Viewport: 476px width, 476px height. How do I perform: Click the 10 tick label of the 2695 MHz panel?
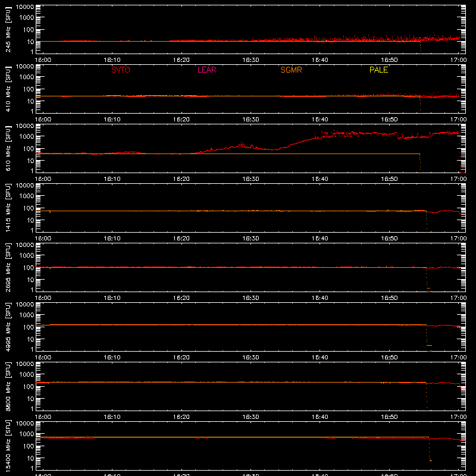point(30,280)
